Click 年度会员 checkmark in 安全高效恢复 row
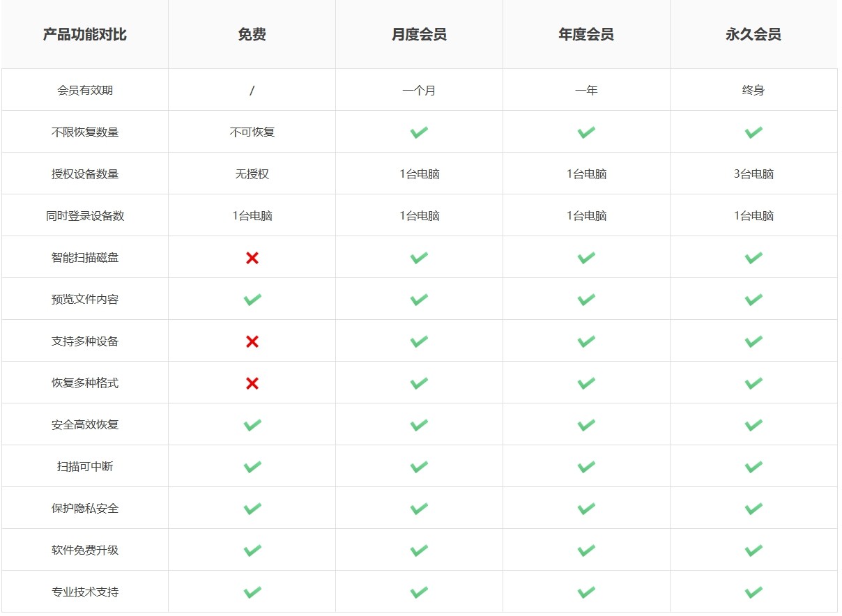This screenshot has height=616, width=842. 586,425
